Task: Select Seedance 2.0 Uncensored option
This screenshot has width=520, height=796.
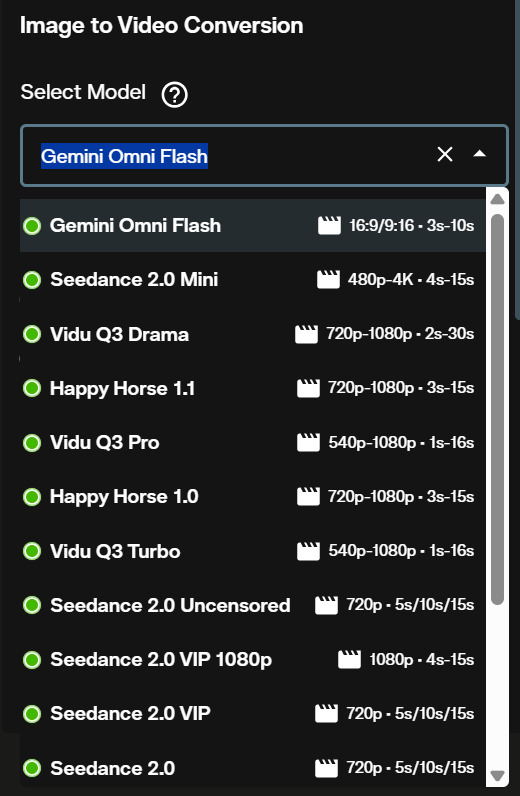Action: point(252,605)
